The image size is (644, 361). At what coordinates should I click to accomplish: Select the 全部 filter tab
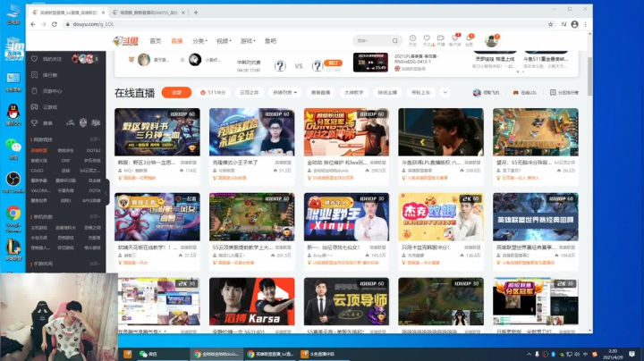[176, 93]
